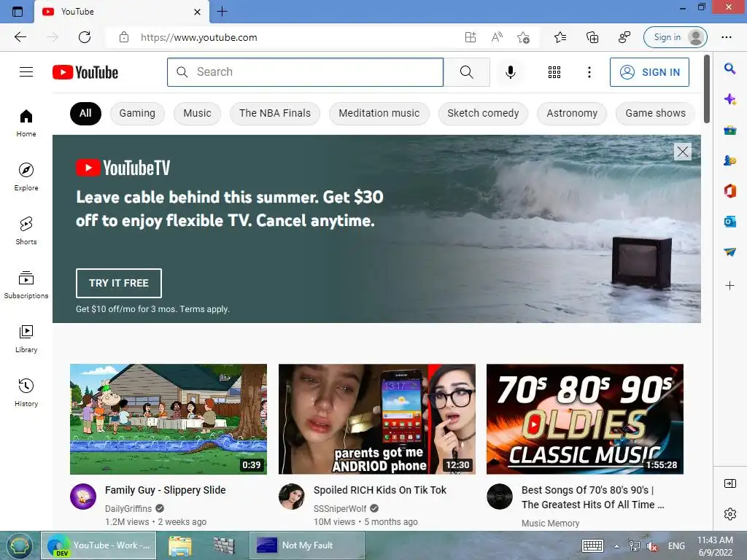Open the taskbar clock showing 11:43 AM
747x560 pixels.
pyautogui.click(x=715, y=545)
